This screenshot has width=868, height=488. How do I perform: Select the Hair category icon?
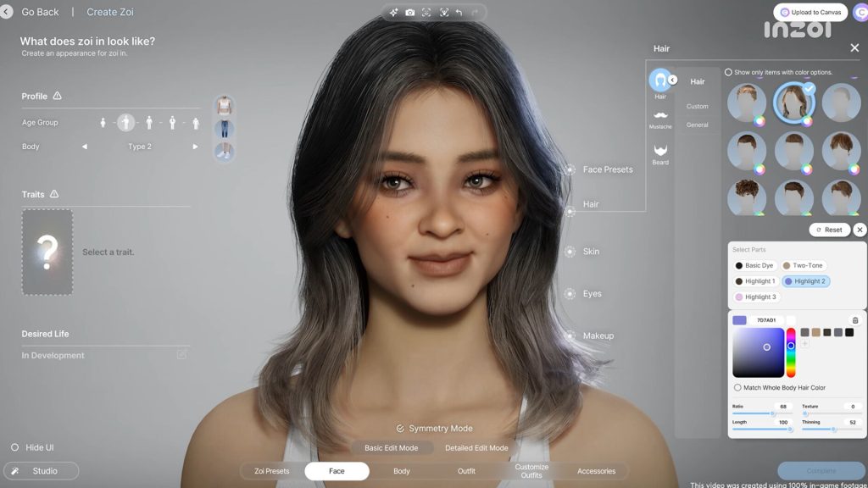[659, 80]
